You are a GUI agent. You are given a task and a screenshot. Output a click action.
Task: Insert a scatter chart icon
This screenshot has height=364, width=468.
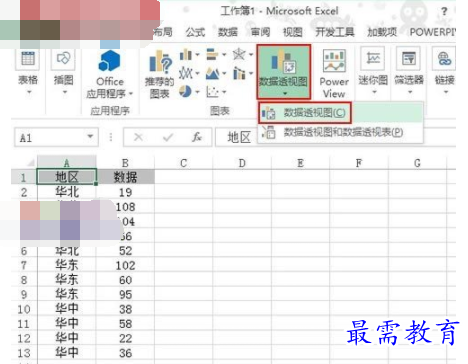click(212, 91)
